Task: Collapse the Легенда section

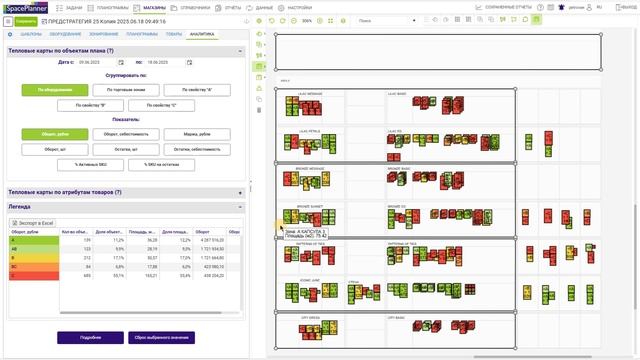Action: tap(240, 207)
